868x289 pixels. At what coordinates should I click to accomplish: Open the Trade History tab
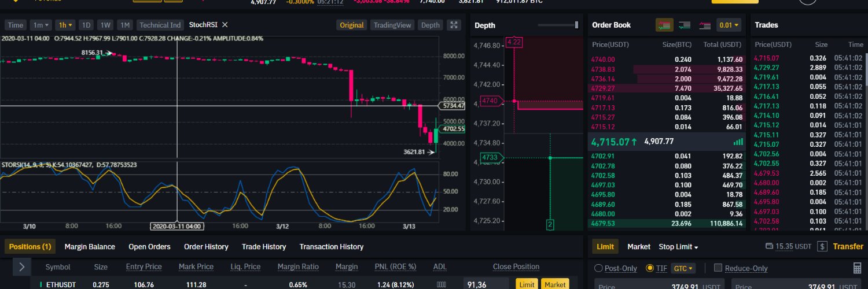point(264,247)
